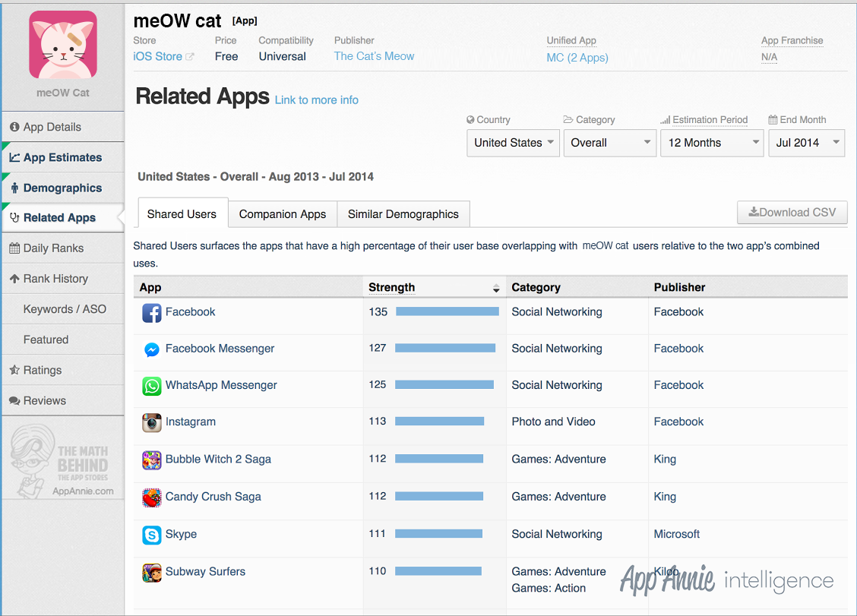Viewport: 857px width, 616px height.
Task: Click the chart icon beside App Estimates
Action: pos(14,157)
